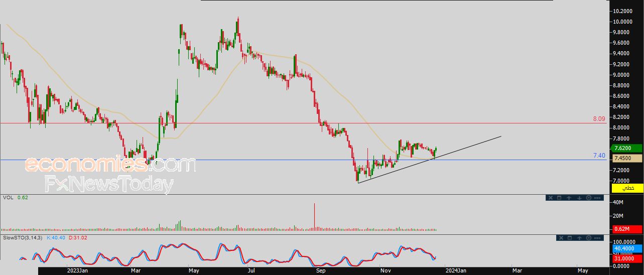Screen dimensions: 644x275
Task: Move the SlowSTO panel up
Action: (579, 238)
